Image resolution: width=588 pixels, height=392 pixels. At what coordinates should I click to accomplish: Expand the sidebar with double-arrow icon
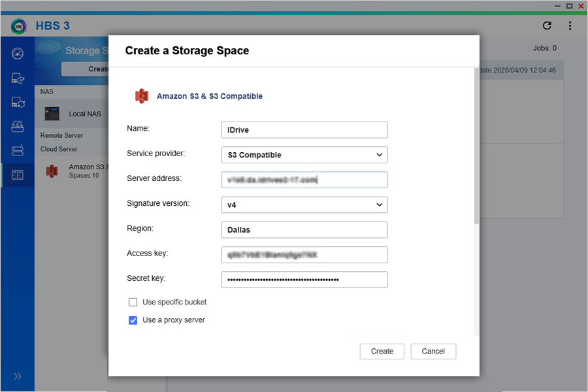(x=18, y=376)
